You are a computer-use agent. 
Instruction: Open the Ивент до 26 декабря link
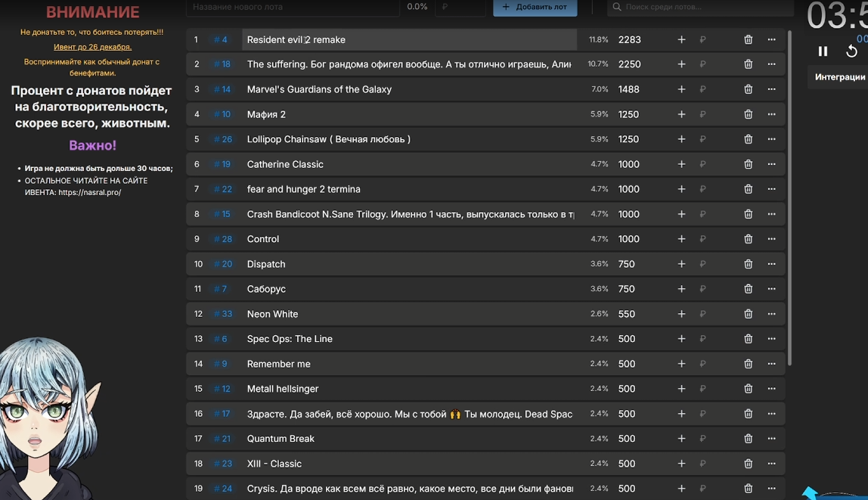tap(92, 47)
